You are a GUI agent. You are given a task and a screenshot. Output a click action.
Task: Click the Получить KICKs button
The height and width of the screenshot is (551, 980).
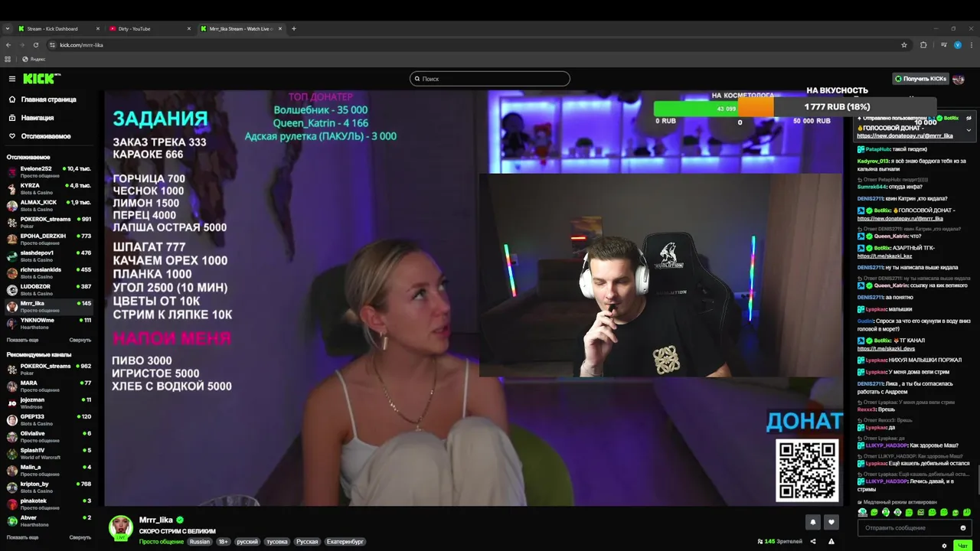pos(921,79)
